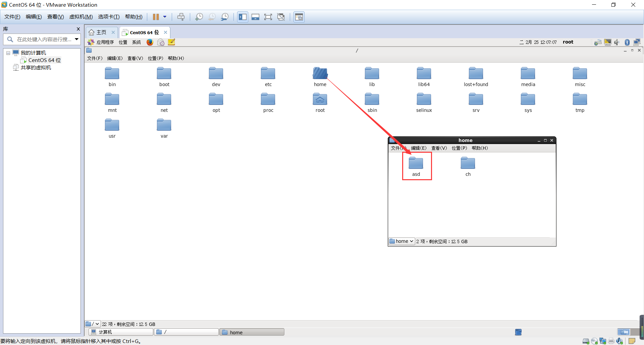644x345 pixels.
Task: Select the etc folder icon
Action: tap(268, 77)
